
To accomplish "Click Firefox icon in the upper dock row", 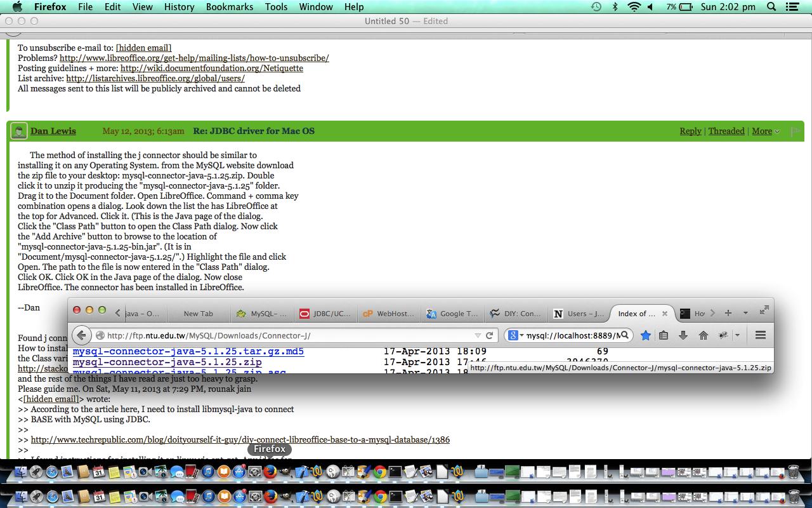I will tap(270, 472).
